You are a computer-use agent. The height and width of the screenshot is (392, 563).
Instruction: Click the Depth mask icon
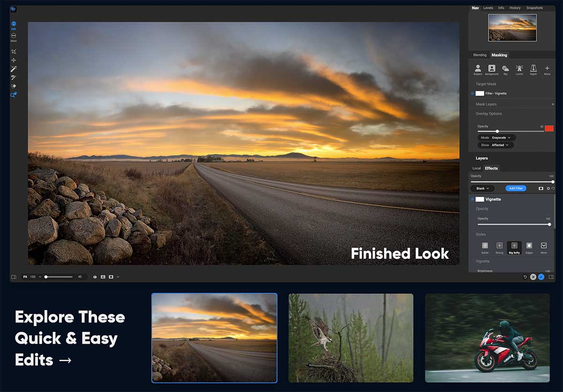click(533, 69)
